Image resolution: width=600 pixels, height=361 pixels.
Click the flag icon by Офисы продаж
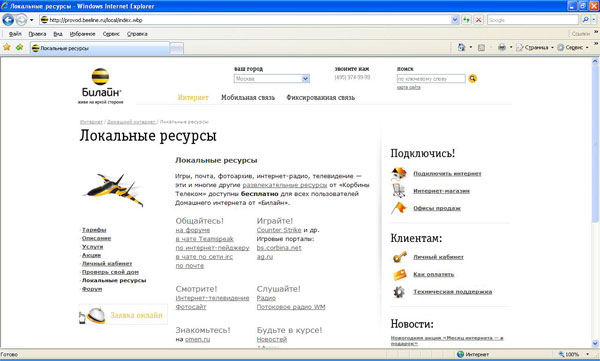pos(399,208)
